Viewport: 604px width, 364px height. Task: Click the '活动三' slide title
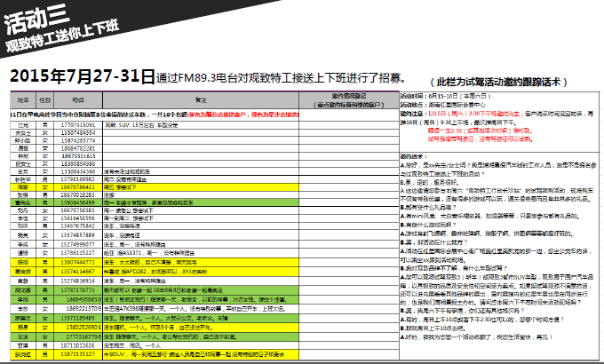pos(36,19)
